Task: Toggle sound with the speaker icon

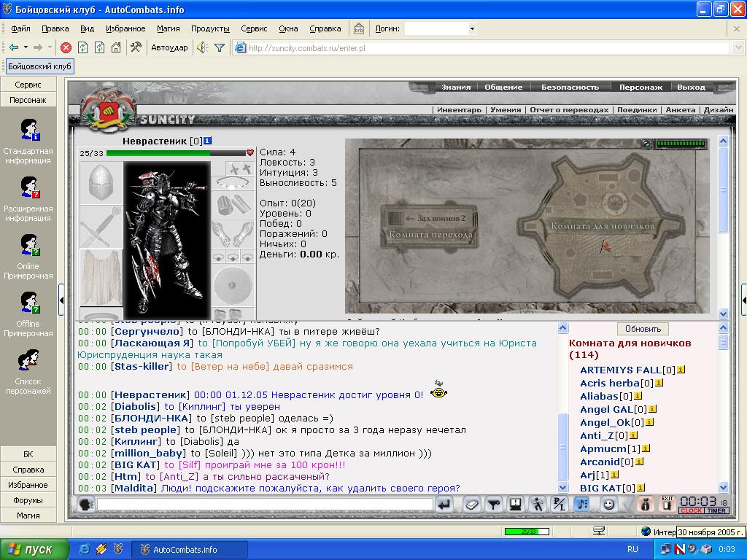Action: pyautogui.click(x=203, y=47)
